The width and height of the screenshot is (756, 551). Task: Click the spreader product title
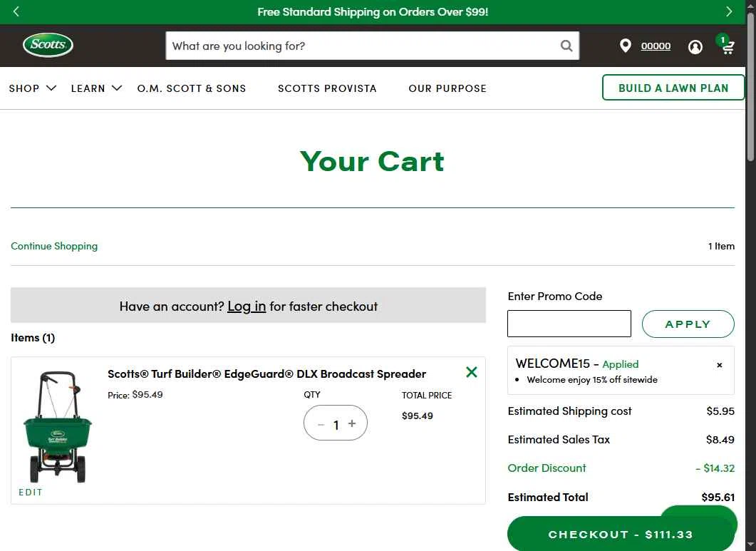[x=266, y=374]
